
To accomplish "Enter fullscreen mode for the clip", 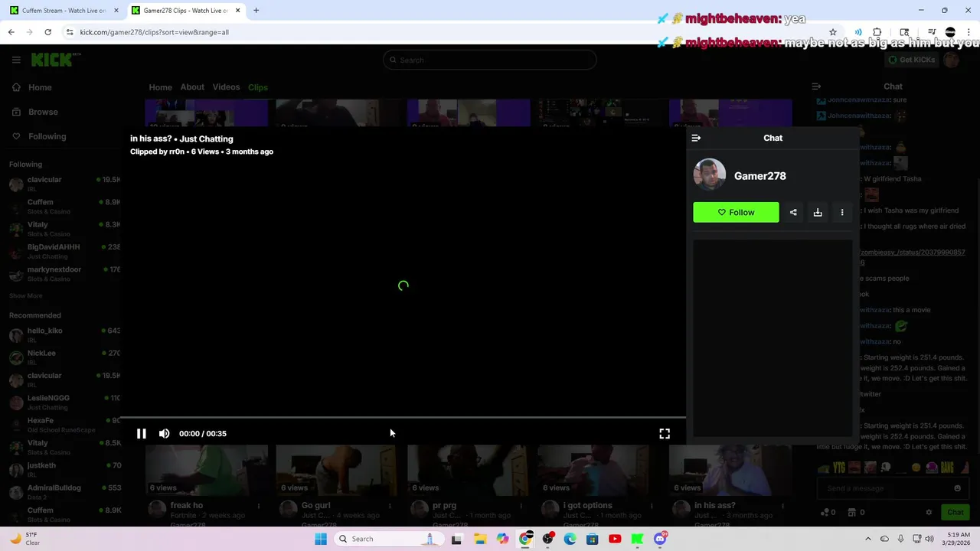I will [x=665, y=433].
